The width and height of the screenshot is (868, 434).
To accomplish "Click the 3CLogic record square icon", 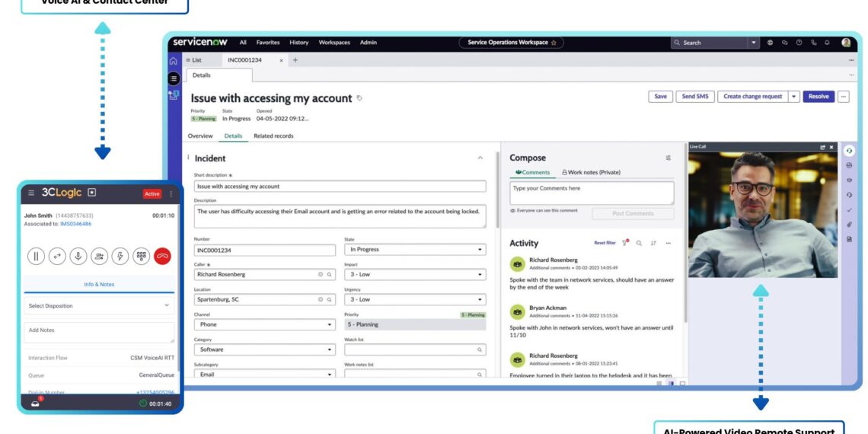I will pyautogui.click(x=92, y=193).
